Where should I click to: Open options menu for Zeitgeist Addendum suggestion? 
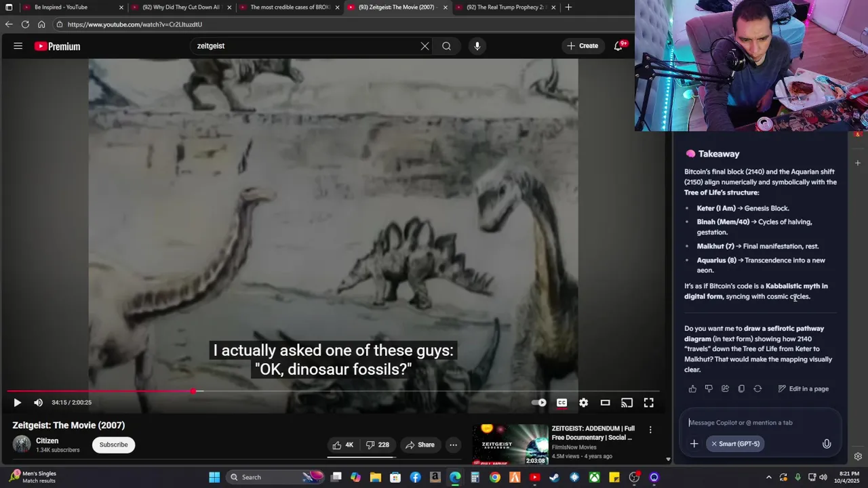pos(650,430)
